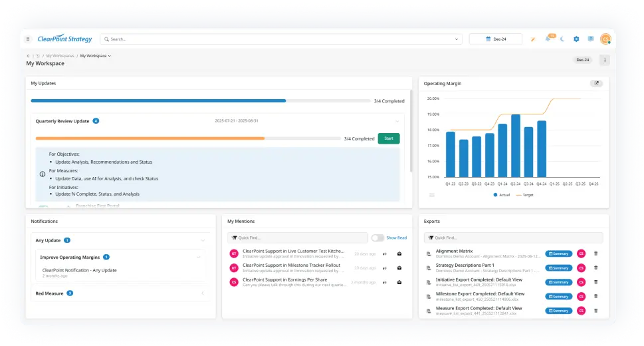Click the file icon for Alignment Matrix

click(x=429, y=254)
